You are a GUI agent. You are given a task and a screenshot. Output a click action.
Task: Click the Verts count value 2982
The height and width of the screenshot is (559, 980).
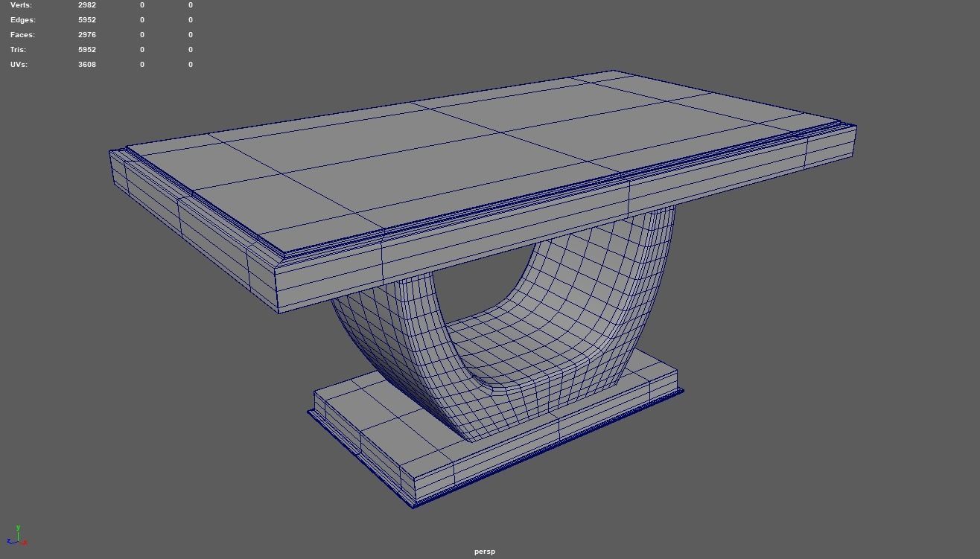(87, 5)
